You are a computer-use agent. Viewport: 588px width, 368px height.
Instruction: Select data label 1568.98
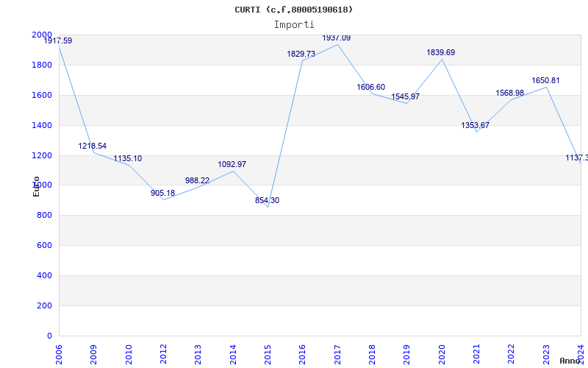click(x=509, y=93)
